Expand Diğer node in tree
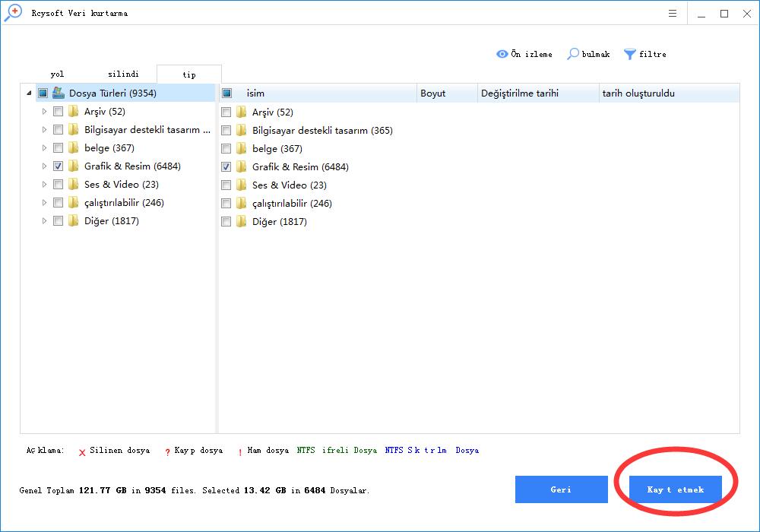Screen dimensions: 760x532 click(44, 221)
